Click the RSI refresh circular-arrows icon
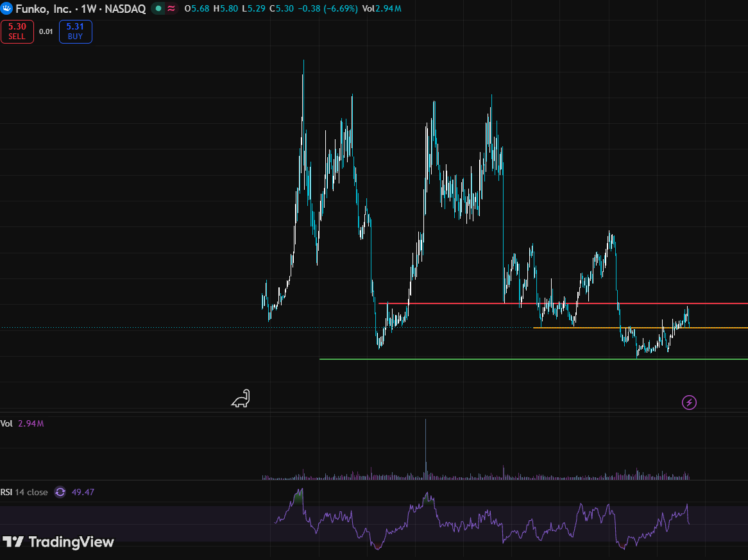This screenshot has height=560, width=748. [x=60, y=492]
